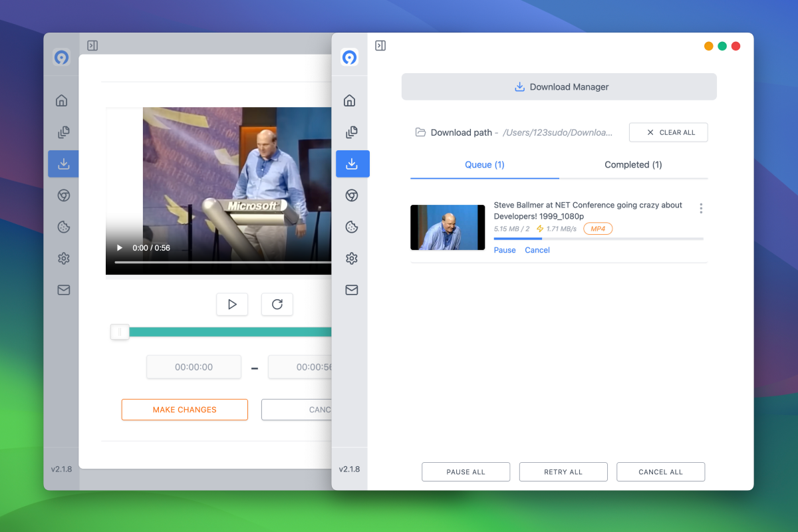Pause the Steve Ballmer download

504,249
